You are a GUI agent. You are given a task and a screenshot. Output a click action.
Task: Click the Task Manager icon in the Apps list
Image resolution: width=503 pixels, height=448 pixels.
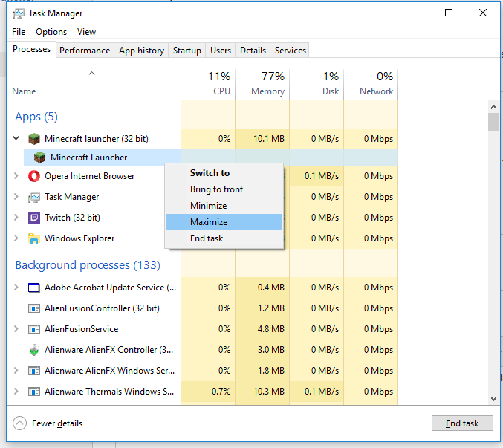tap(34, 197)
